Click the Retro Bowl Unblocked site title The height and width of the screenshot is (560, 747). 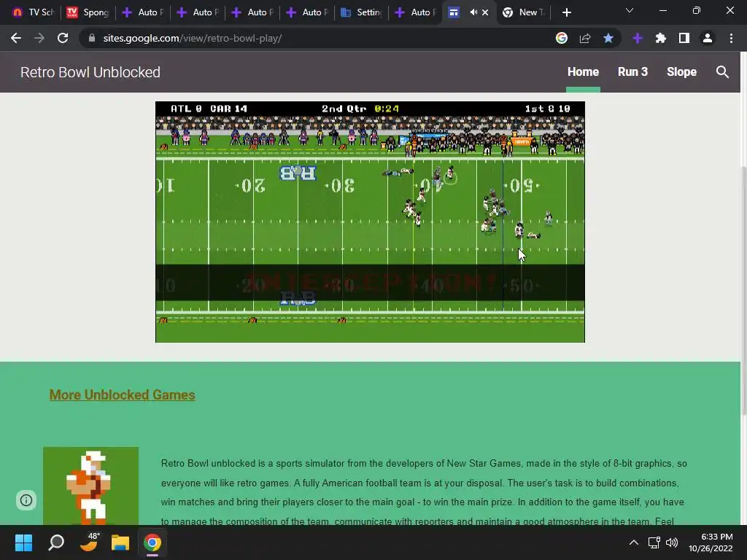click(x=90, y=72)
